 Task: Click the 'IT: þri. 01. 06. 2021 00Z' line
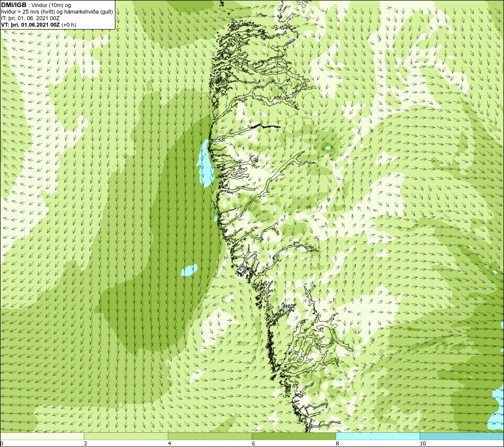(30, 18)
